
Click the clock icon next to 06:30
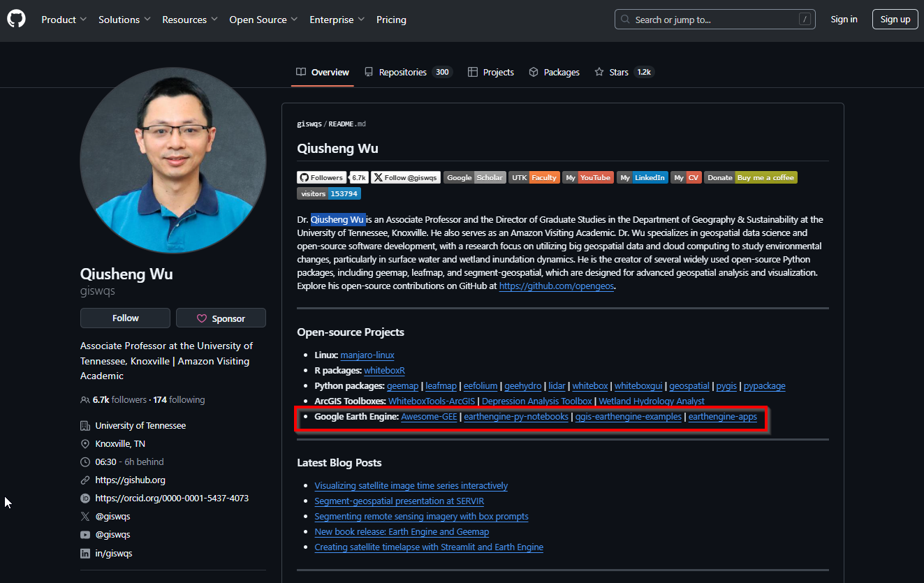(x=85, y=462)
